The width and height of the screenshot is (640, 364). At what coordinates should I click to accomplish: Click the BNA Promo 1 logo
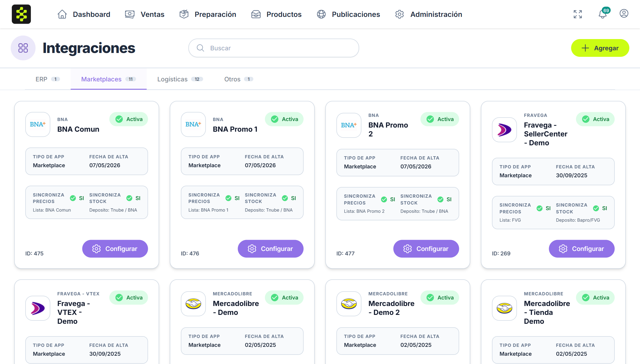point(193,124)
